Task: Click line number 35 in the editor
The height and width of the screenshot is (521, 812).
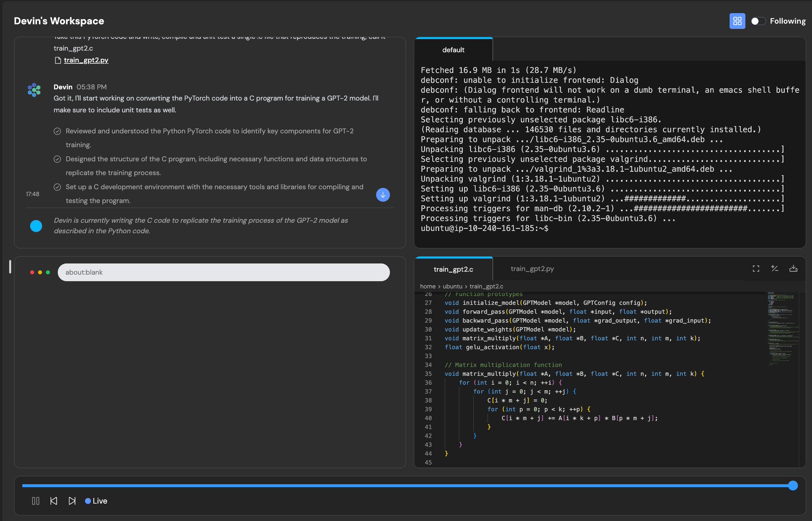Action: (x=428, y=374)
